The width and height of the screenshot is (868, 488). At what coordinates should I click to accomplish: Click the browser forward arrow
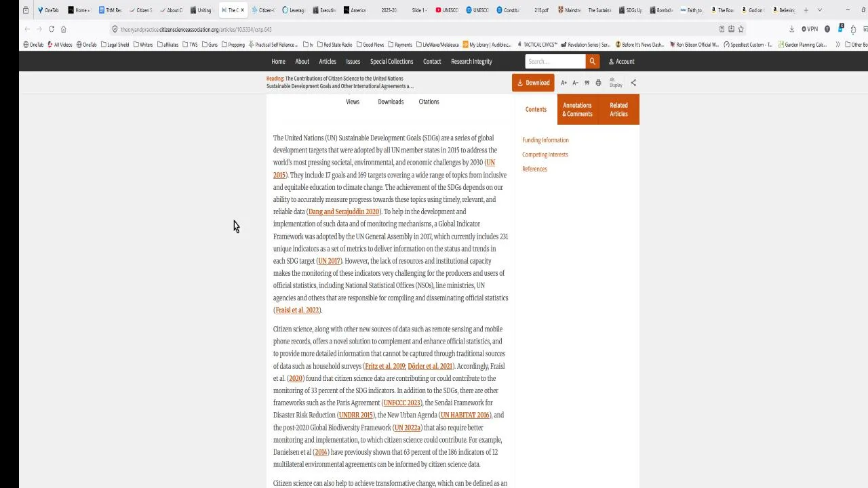39,29
